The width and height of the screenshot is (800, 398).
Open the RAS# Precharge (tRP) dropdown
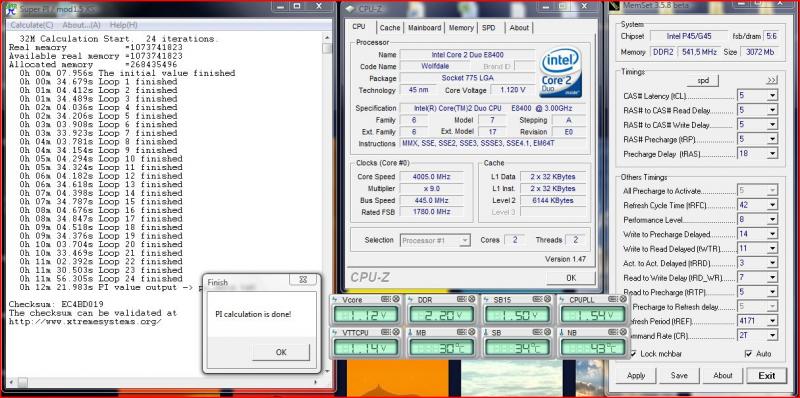772,139
